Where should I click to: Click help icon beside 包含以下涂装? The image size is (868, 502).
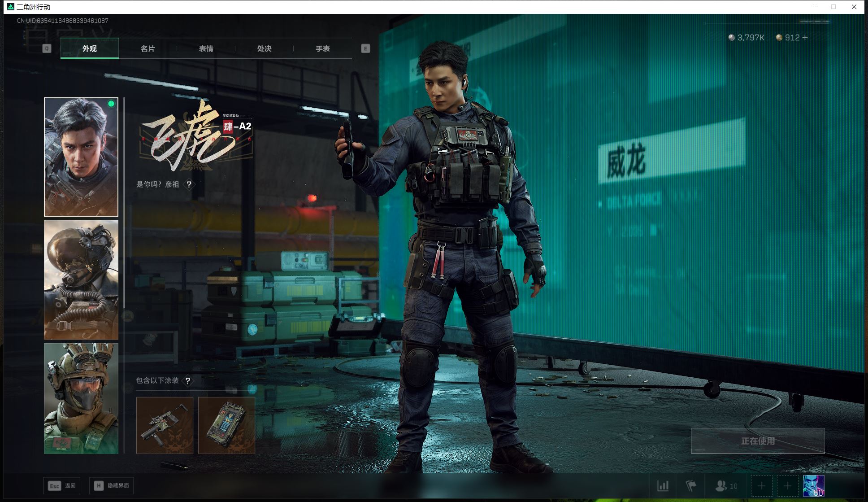[188, 381]
